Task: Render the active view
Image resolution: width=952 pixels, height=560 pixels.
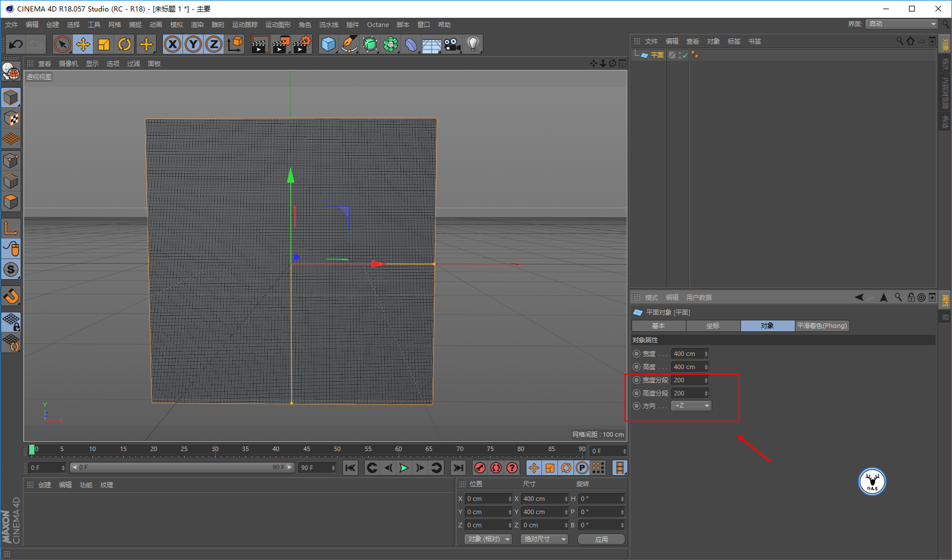Action: (x=260, y=44)
